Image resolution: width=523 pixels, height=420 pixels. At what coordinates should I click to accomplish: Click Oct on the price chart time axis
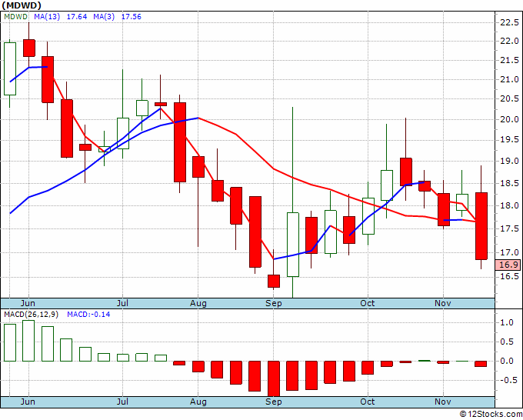point(368,303)
